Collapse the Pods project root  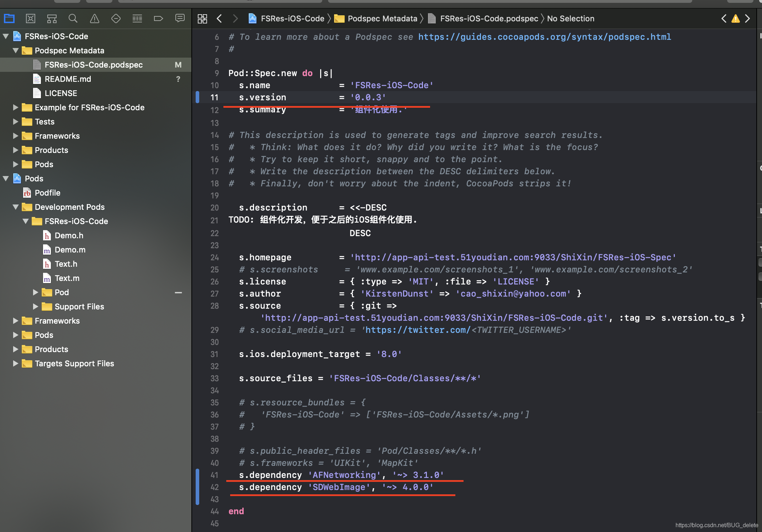click(6, 179)
